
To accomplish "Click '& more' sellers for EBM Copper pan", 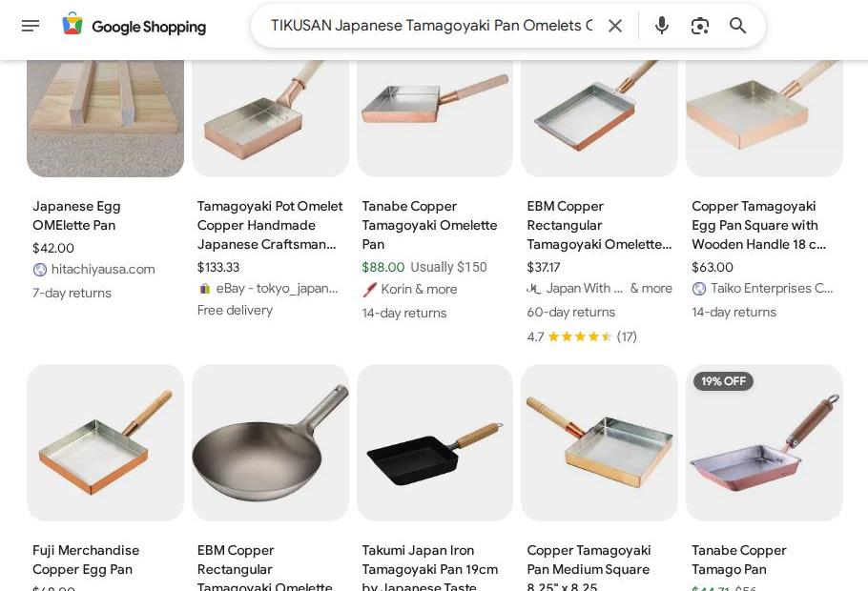I will [x=651, y=288].
